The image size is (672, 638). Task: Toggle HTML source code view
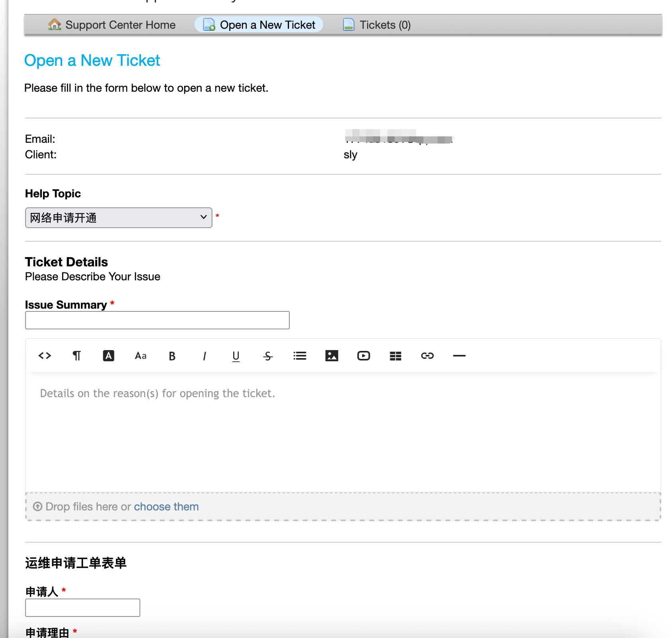pyautogui.click(x=45, y=356)
